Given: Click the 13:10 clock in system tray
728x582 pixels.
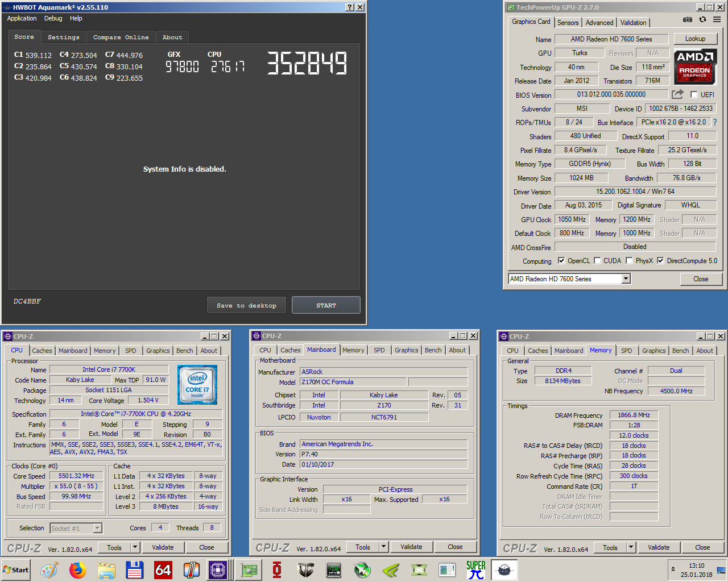Looking at the screenshot, I should (x=697, y=566).
